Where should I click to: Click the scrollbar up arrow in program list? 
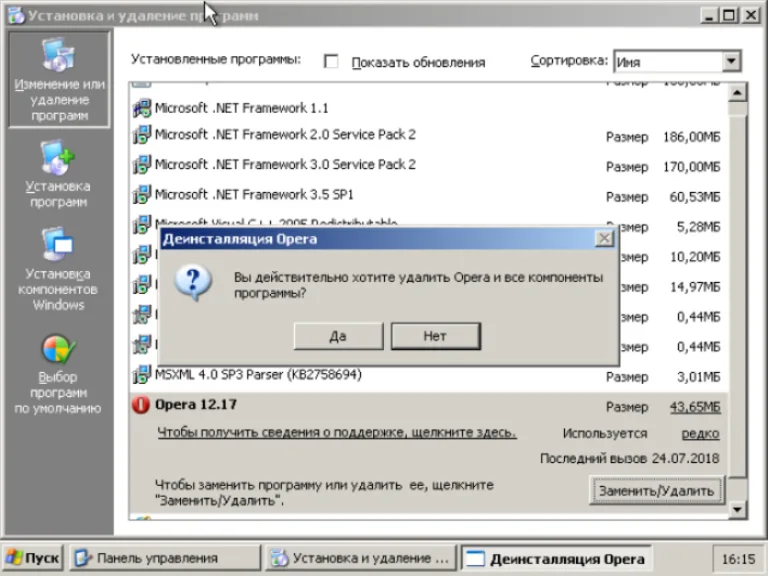point(738,92)
